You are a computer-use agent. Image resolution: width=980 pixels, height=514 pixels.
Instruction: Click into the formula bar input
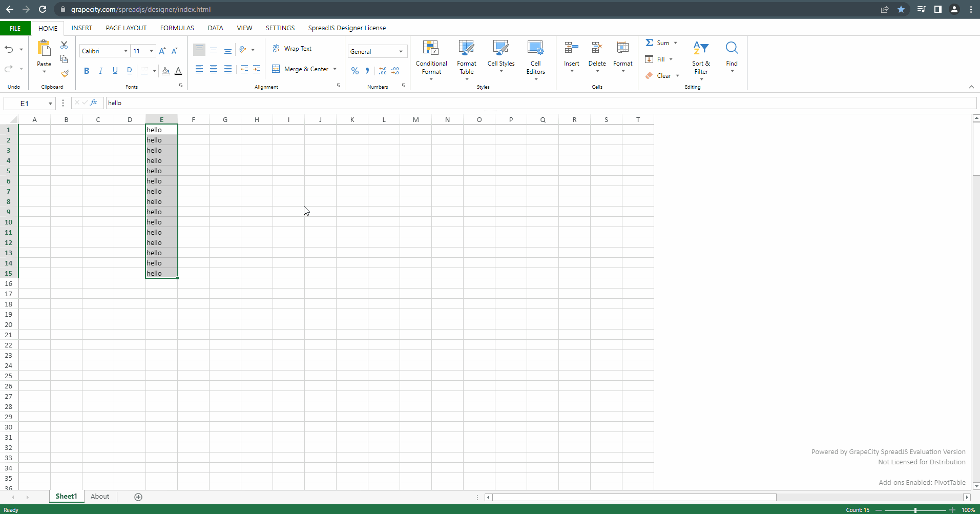538,103
